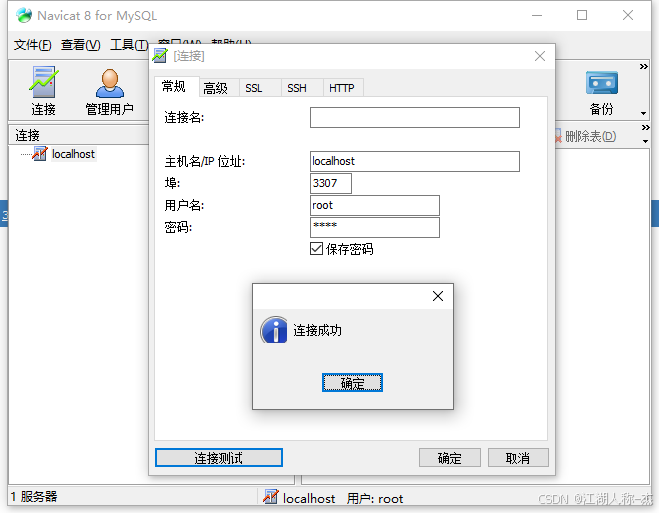Open the Backup toolbar dropdown arrow
The image size is (659, 513).
coord(643,113)
